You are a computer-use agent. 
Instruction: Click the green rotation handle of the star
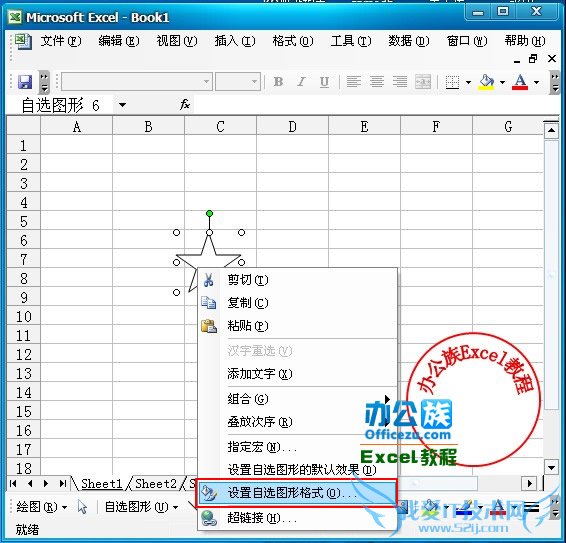click(x=209, y=214)
